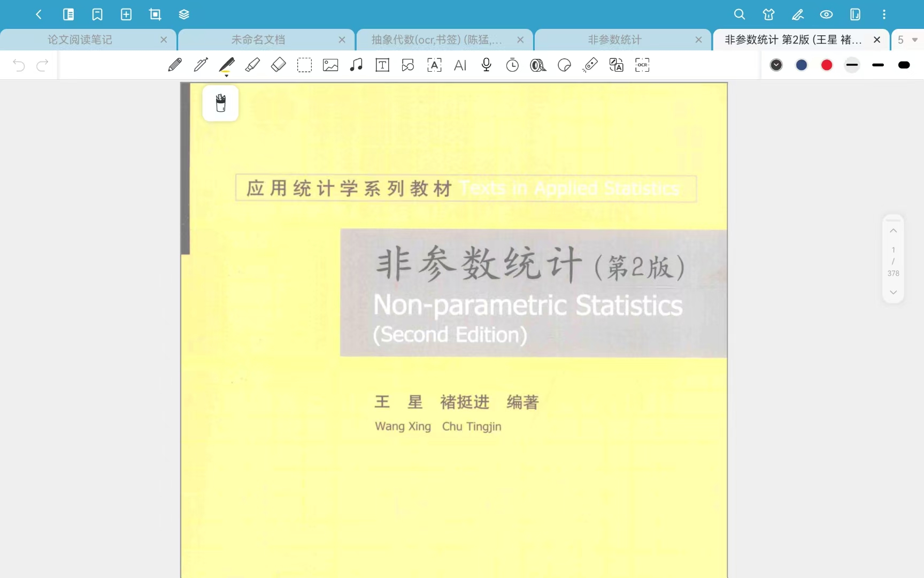This screenshot has width=924, height=578.
Task: Select the pencil tool
Action: click(175, 65)
